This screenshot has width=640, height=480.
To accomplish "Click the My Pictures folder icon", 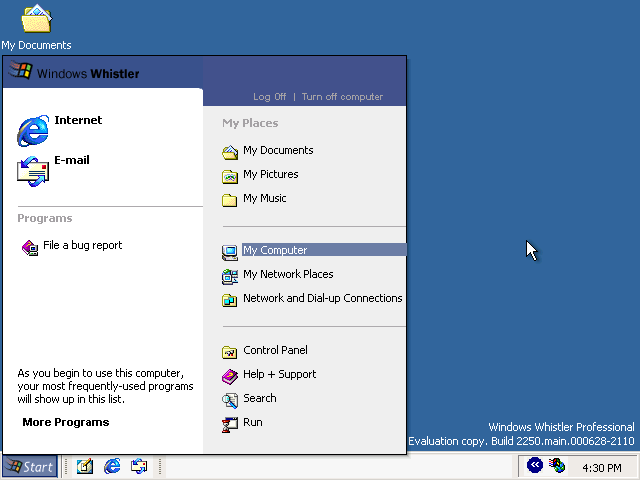I will pyautogui.click(x=230, y=176).
